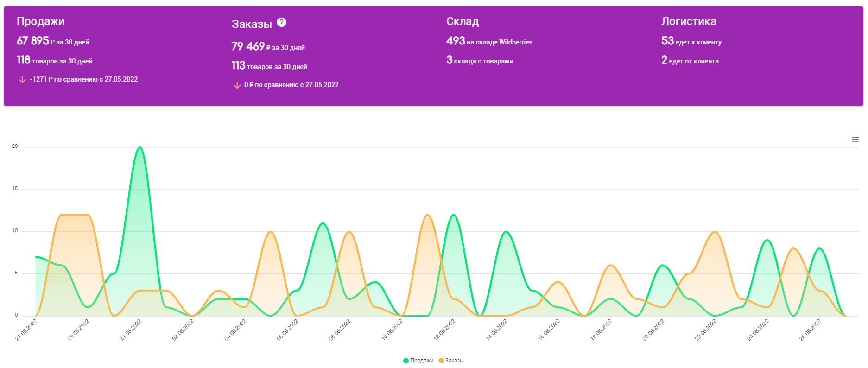868x368 pixels.
Task: Click the y-axis label 10
Action: point(15,230)
